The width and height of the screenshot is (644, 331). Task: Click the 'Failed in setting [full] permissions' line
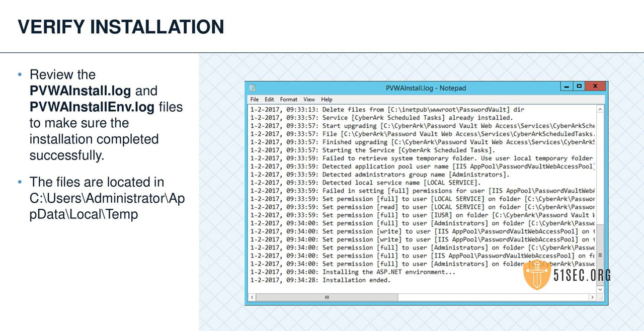tap(423, 191)
